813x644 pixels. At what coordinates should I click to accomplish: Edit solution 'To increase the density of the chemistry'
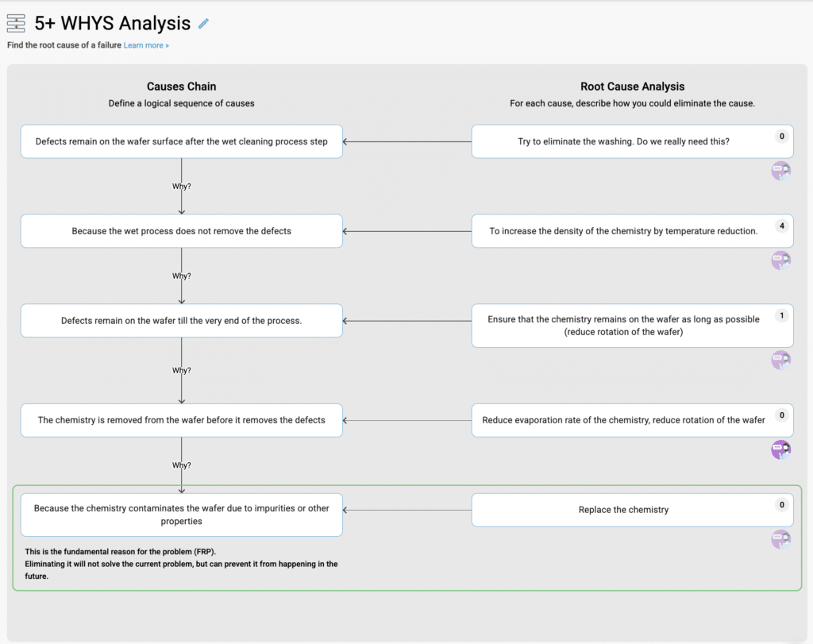(x=633, y=231)
